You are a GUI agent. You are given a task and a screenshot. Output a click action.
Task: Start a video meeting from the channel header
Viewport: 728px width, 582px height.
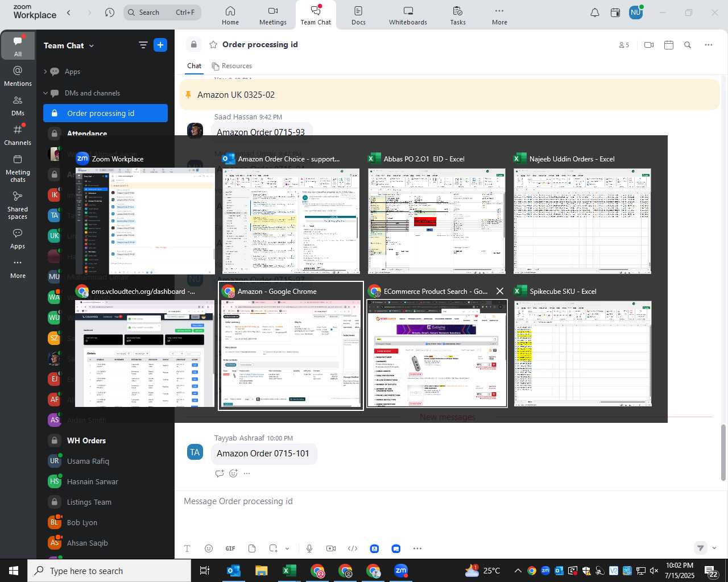point(649,45)
